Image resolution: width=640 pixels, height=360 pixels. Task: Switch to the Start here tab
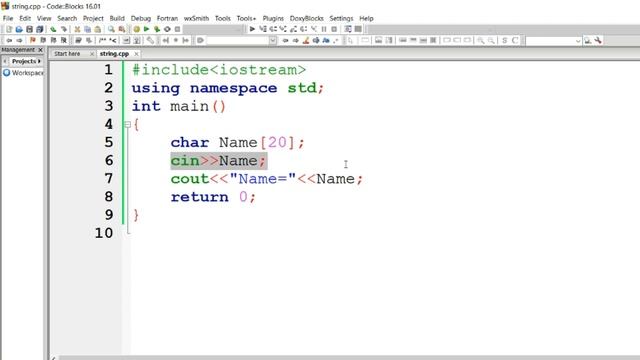[67, 54]
